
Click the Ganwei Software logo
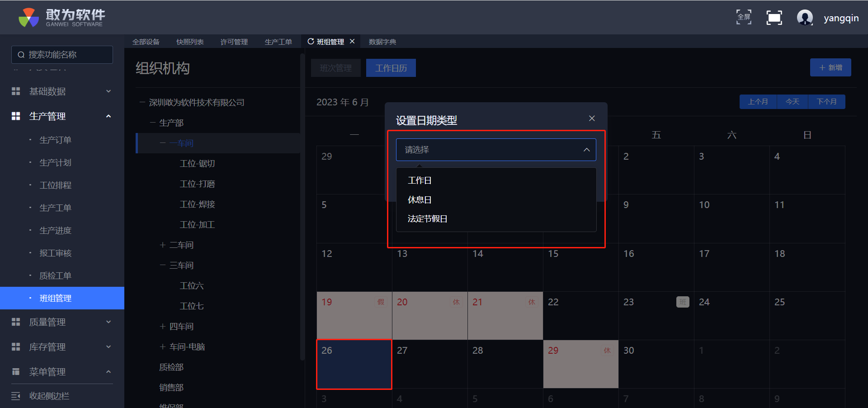(62, 18)
